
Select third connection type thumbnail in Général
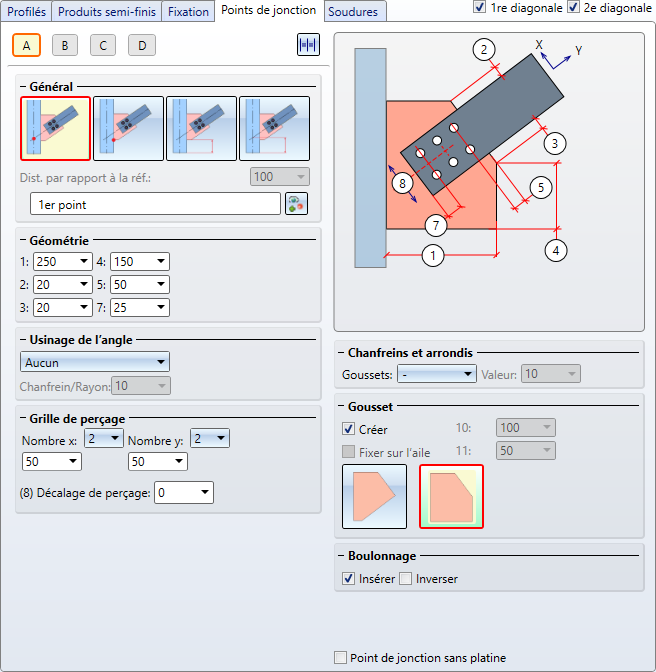[x=201, y=129]
